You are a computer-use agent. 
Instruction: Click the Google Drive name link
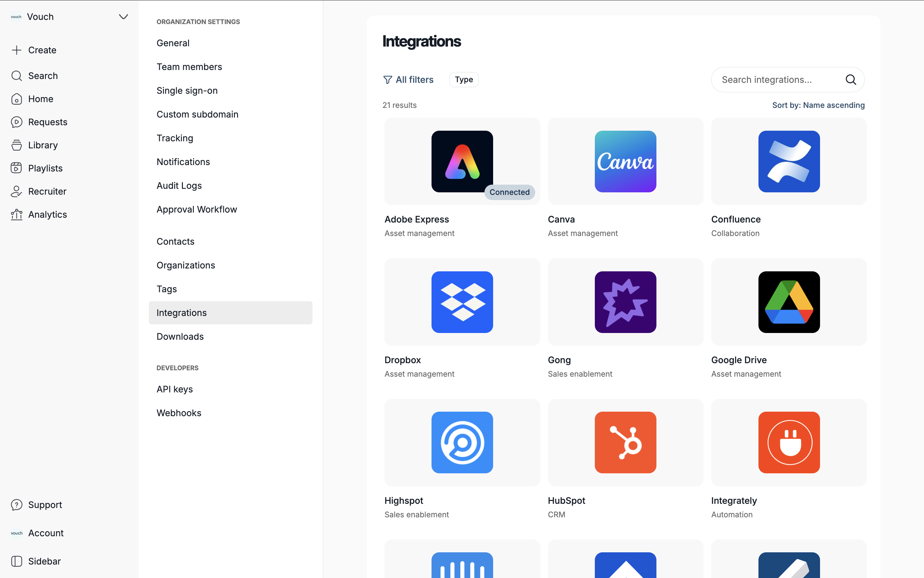(x=739, y=360)
